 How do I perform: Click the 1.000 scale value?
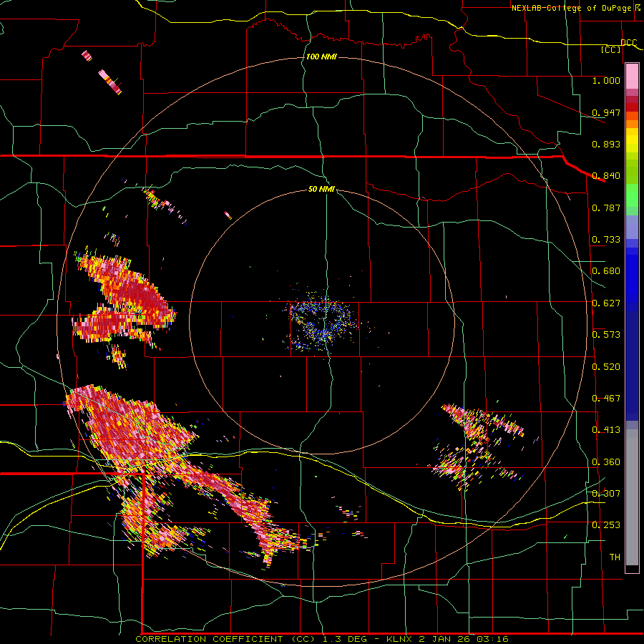(x=606, y=80)
